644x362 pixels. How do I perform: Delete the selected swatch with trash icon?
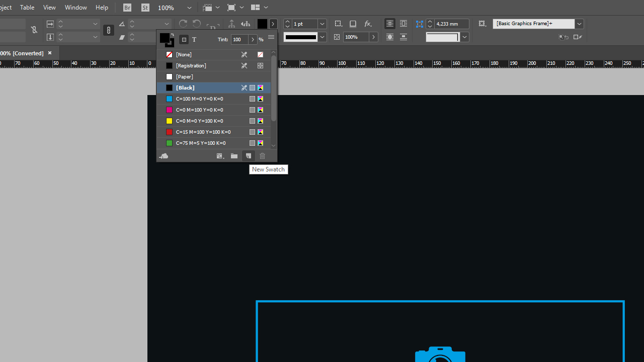click(x=262, y=156)
